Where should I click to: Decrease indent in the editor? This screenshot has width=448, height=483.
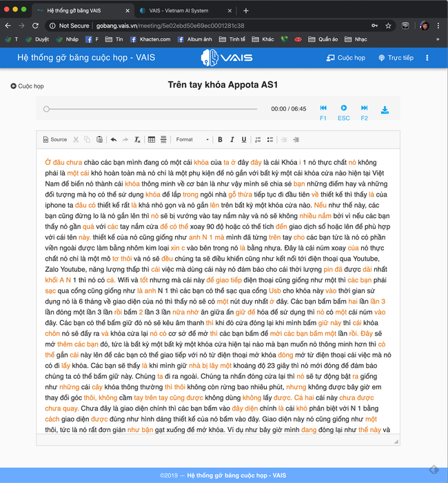[x=284, y=139]
